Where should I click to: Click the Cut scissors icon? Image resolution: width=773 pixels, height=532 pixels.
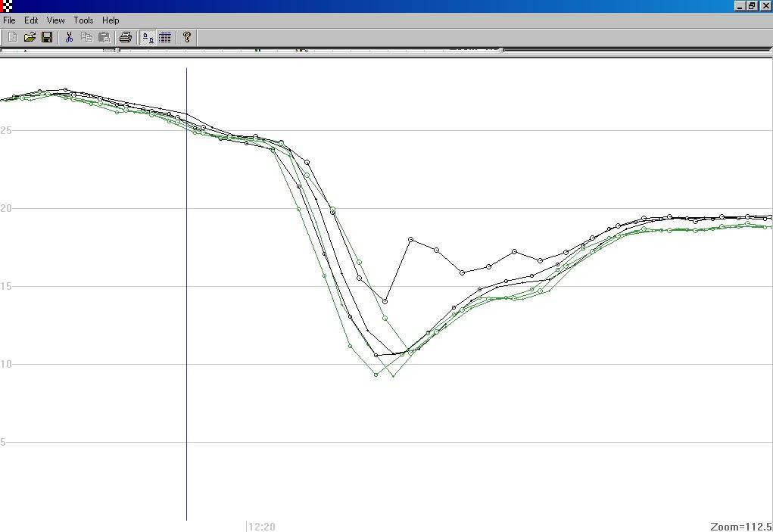pyautogui.click(x=69, y=37)
